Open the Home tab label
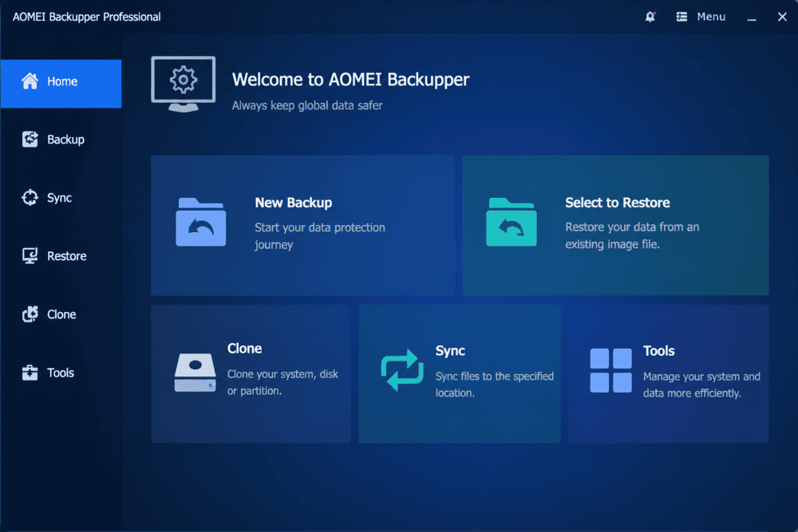The image size is (798, 532). (x=62, y=81)
